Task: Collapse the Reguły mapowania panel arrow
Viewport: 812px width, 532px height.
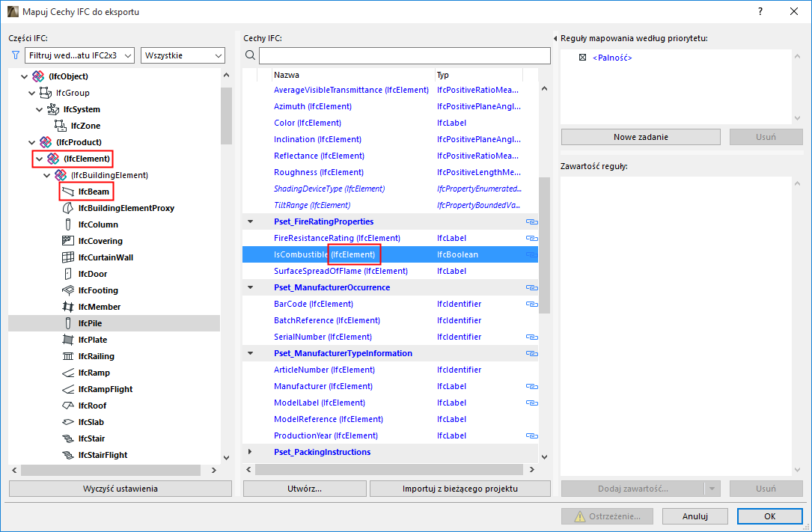Action: coord(555,38)
